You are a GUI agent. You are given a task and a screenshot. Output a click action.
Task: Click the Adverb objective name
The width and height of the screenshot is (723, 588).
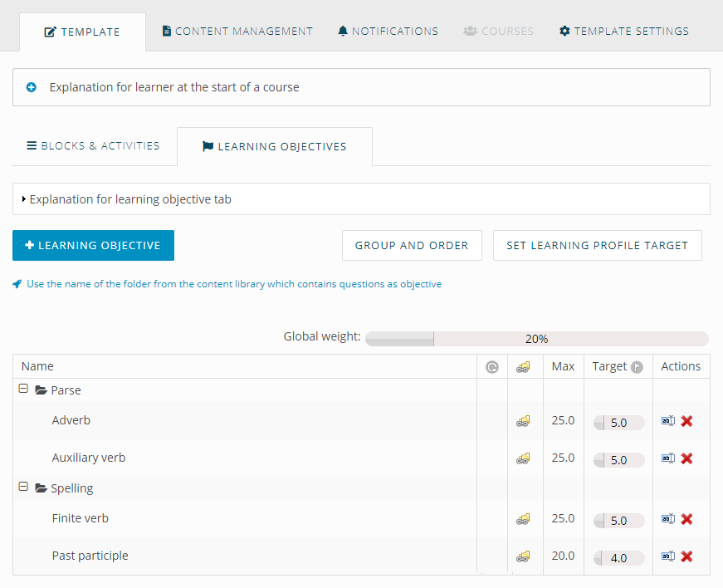coord(71,420)
